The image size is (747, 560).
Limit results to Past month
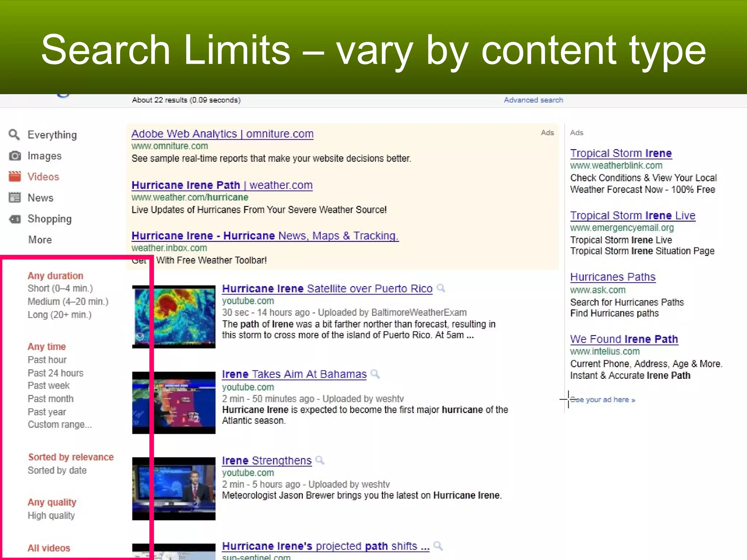51,398
